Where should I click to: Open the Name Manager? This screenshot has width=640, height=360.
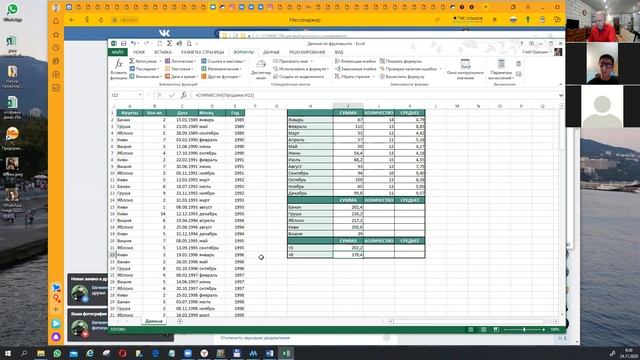pos(261,69)
